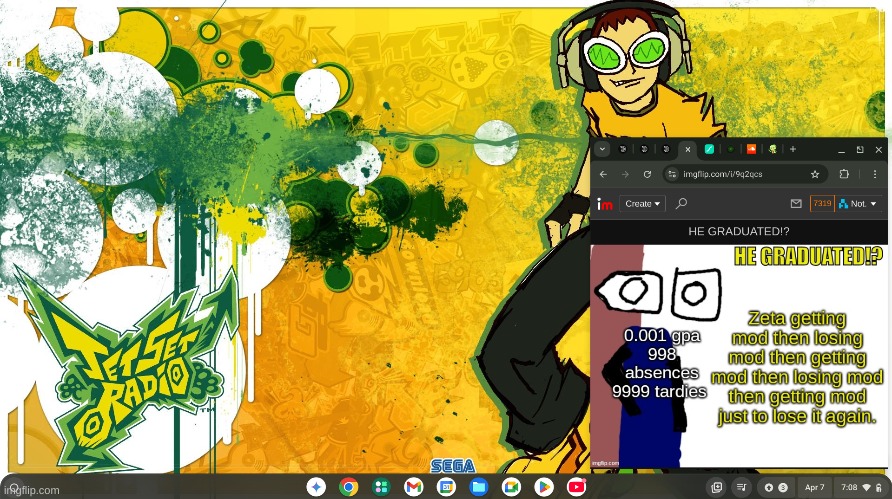This screenshot has width=892, height=499.
Task: Open the Files app in shelf
Action: pyautogui.click(x=478, y=487)
